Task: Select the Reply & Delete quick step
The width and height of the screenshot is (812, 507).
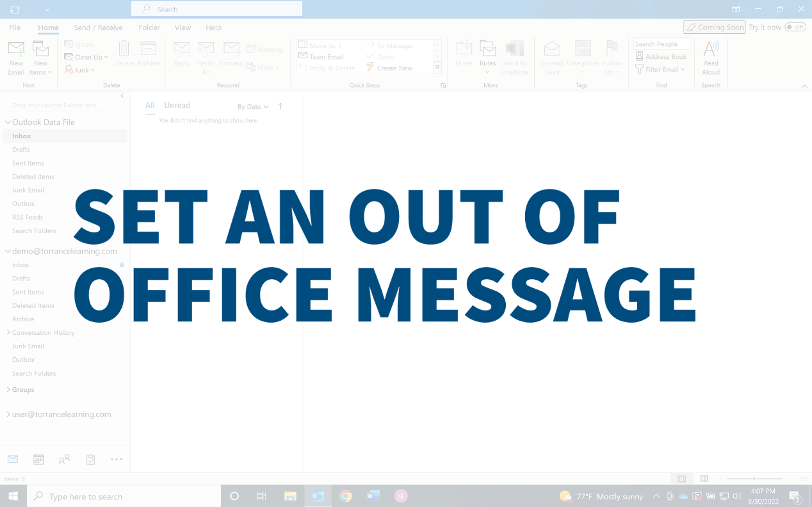Action: pyautogui.click(x=327, y=68)
